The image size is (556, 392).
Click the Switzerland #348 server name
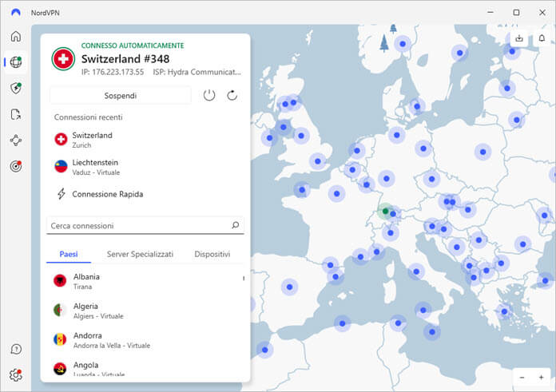tap(125, 59)
